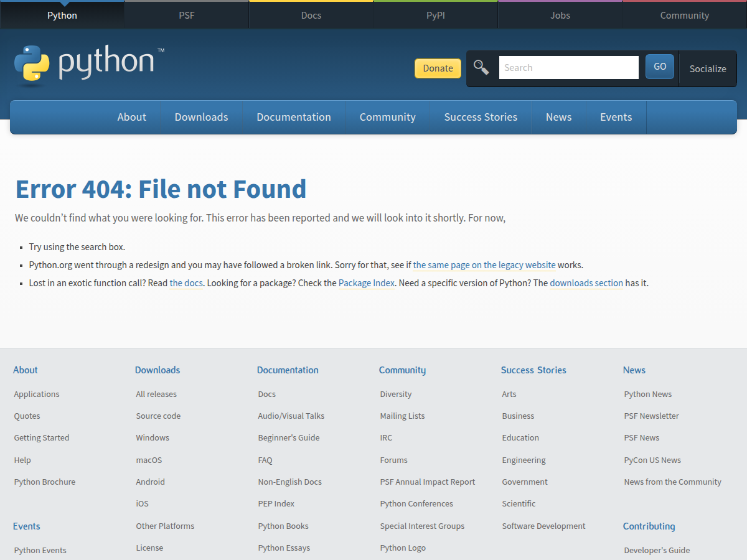
Task: Open Python Books footer link
Action: tap(283, 526)
